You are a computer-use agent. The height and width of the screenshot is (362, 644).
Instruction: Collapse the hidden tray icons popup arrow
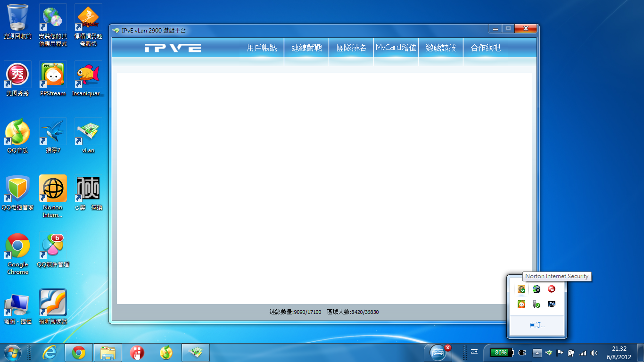[537, 353]
